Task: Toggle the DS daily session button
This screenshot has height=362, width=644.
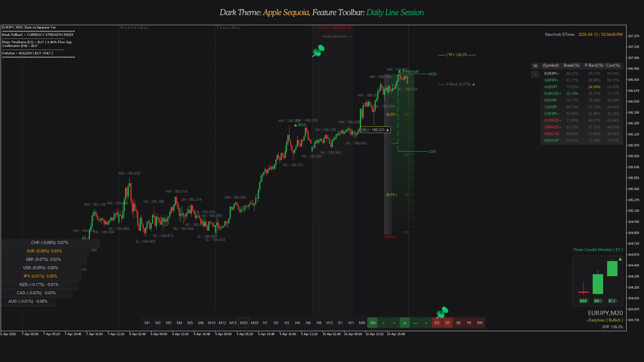Action: coord(437,323)
